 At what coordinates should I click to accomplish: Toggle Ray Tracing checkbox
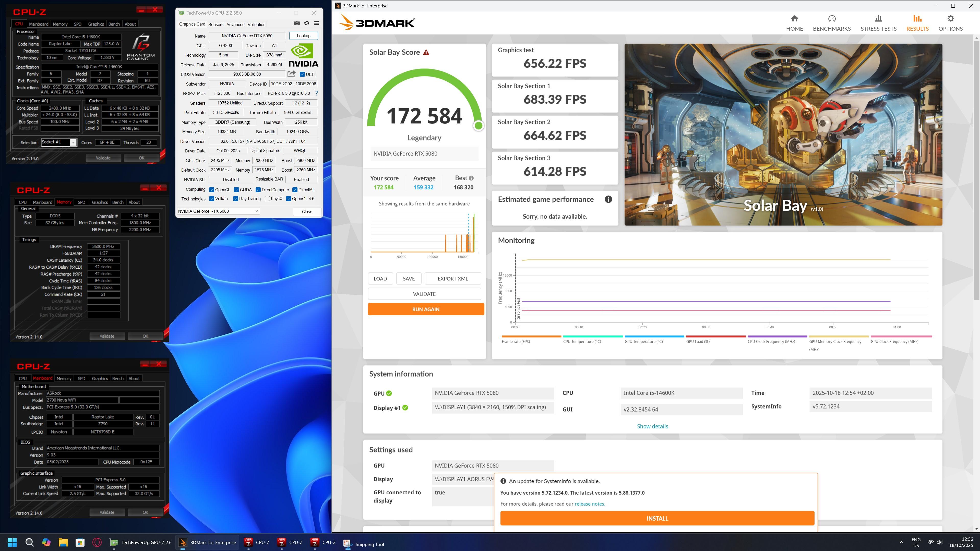coord(236,199)
